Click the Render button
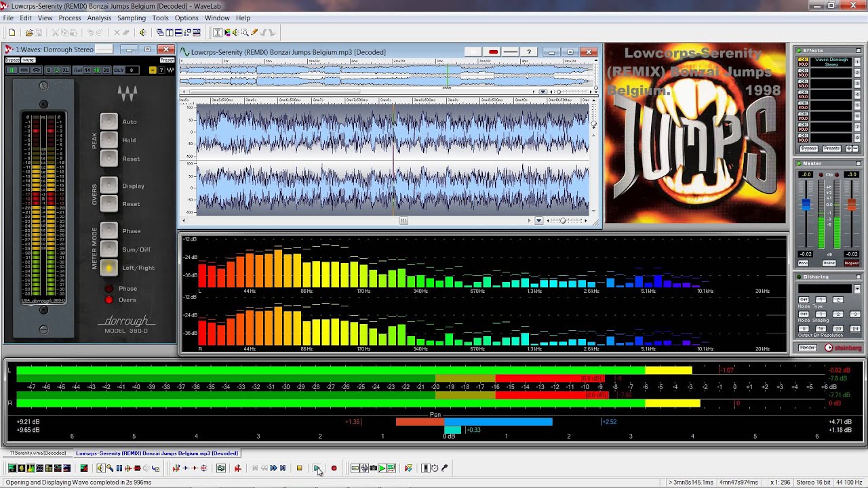Viewport: 868px width, 488px height. coord(808,348)
